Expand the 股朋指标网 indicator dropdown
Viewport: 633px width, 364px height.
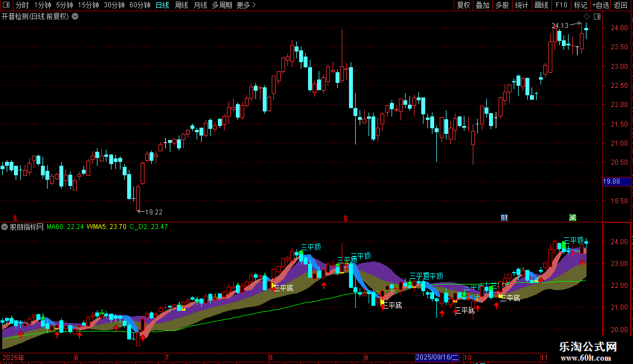(4, 227)
